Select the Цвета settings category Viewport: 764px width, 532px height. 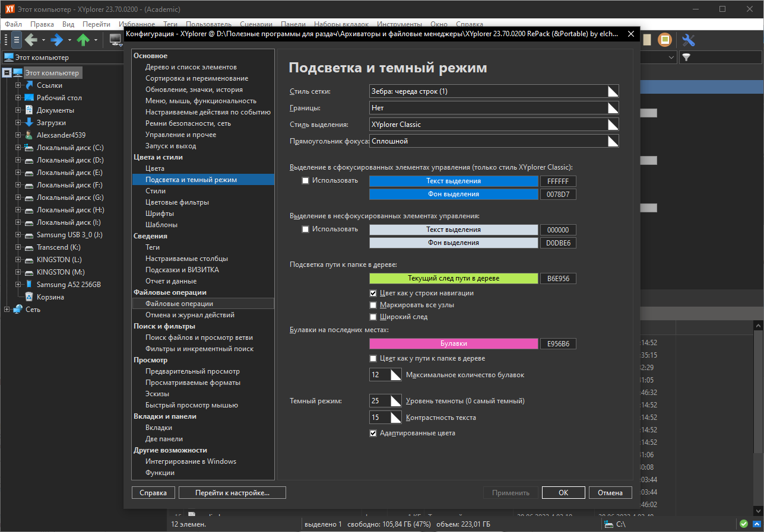(155, 168)
